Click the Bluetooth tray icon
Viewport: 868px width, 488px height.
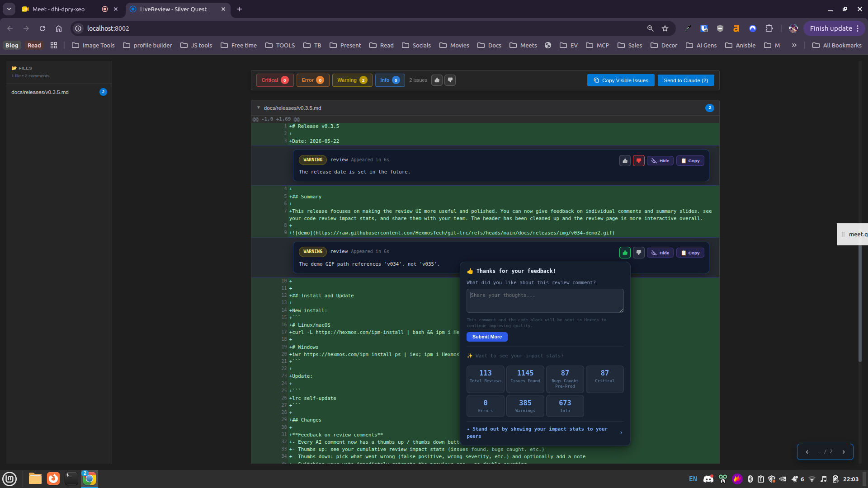point(750,479)
